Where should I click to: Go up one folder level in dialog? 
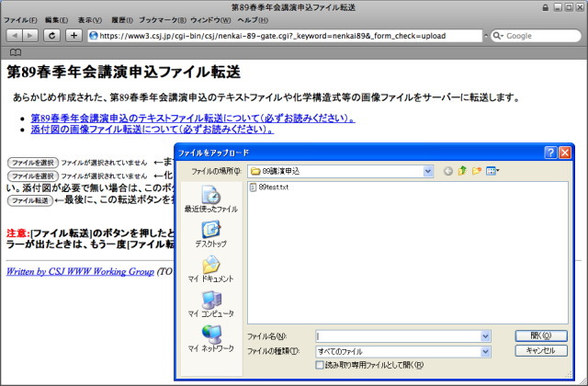tap(462, 171)
